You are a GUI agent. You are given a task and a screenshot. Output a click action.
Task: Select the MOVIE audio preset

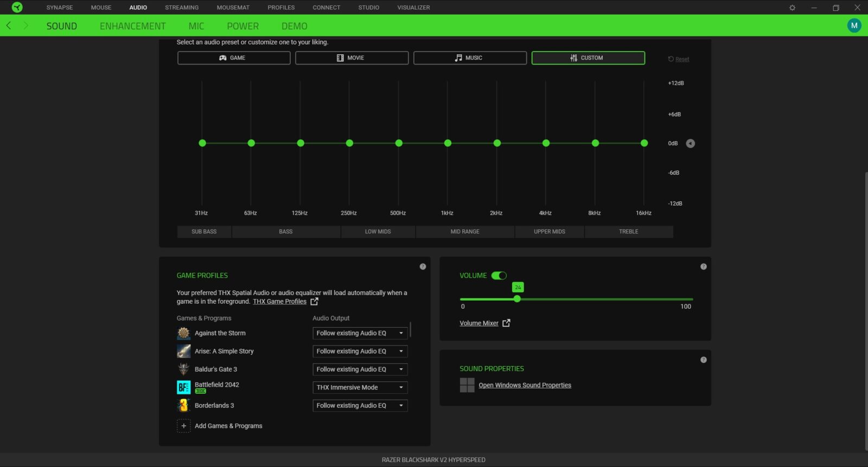[x=352, y=58]
